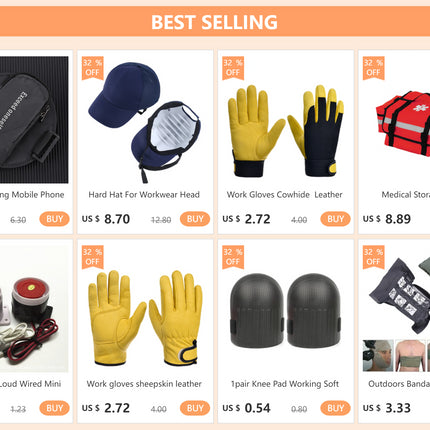Screen dimensions: 430x430
Task: Click BUY button for Knee Pad item
Action: coord(335,408)
